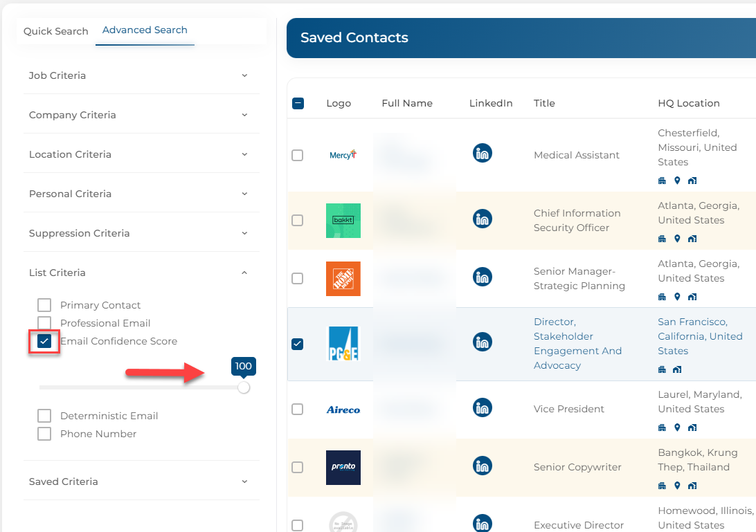Click the Title column header

pyautogui.click(x=544, y=103)
